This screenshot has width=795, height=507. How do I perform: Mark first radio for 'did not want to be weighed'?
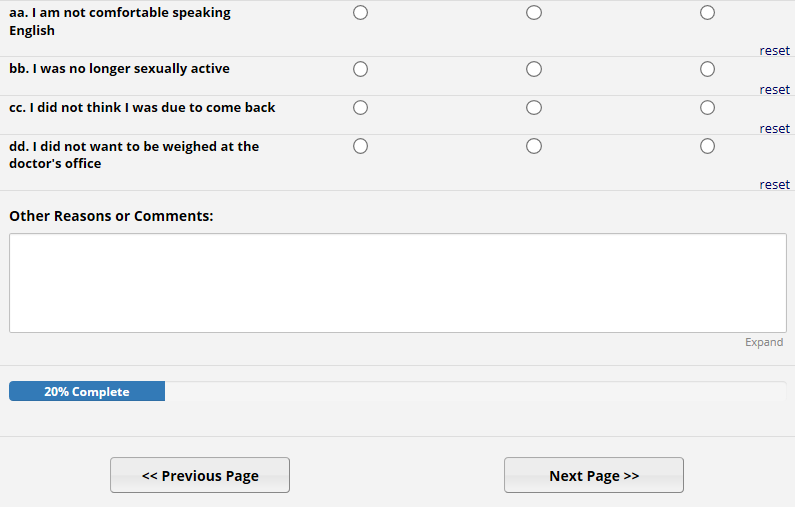point(361,147)
